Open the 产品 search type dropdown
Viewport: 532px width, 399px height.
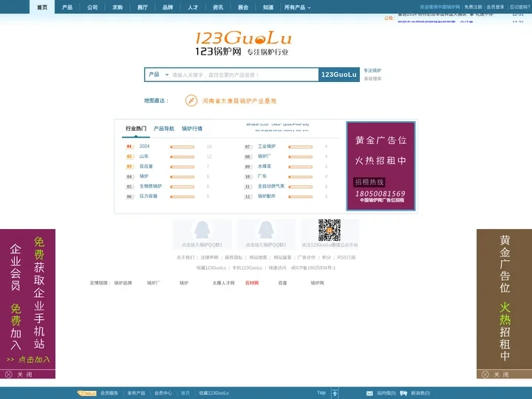[x=158, y=75]
